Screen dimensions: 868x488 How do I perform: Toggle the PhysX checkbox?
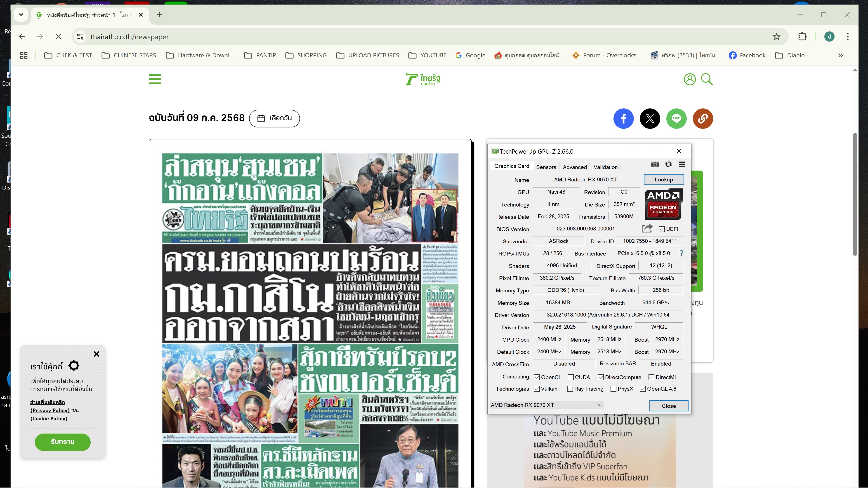pos(613,389)
